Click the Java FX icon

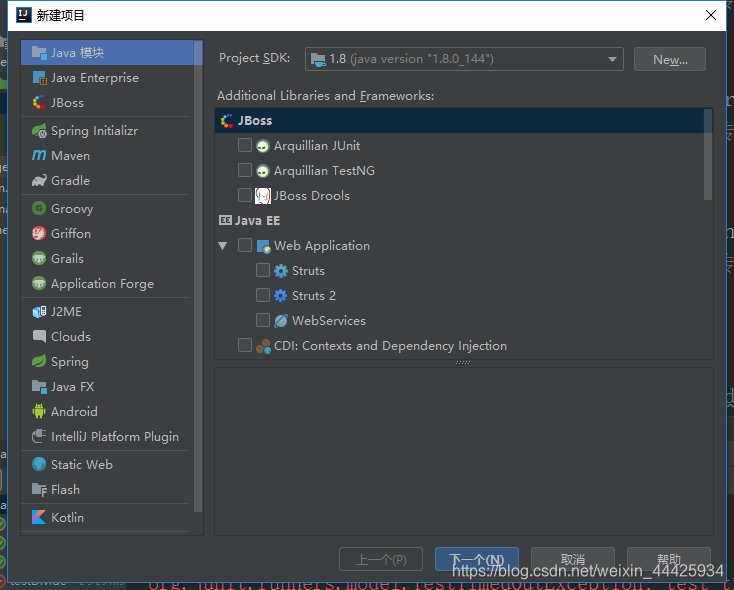[39, 386]
